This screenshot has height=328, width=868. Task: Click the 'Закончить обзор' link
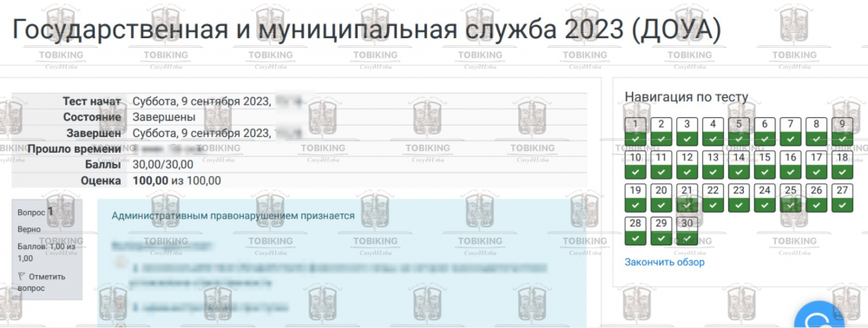[664, 262]
